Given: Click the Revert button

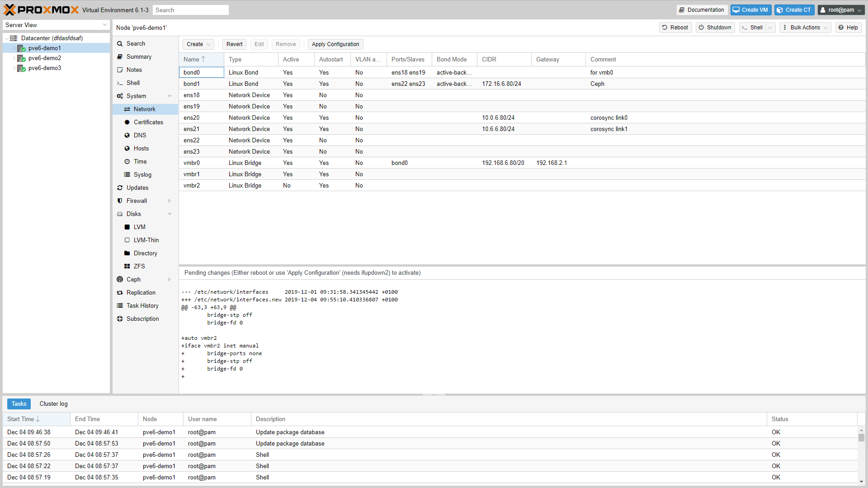Looking at the screenshot, I should (x=234, y=44).
